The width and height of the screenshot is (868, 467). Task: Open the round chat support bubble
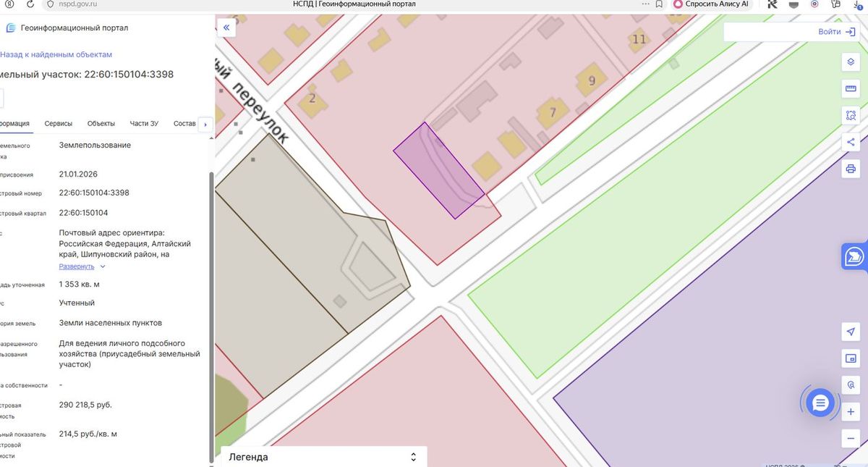tap(820, 403)
